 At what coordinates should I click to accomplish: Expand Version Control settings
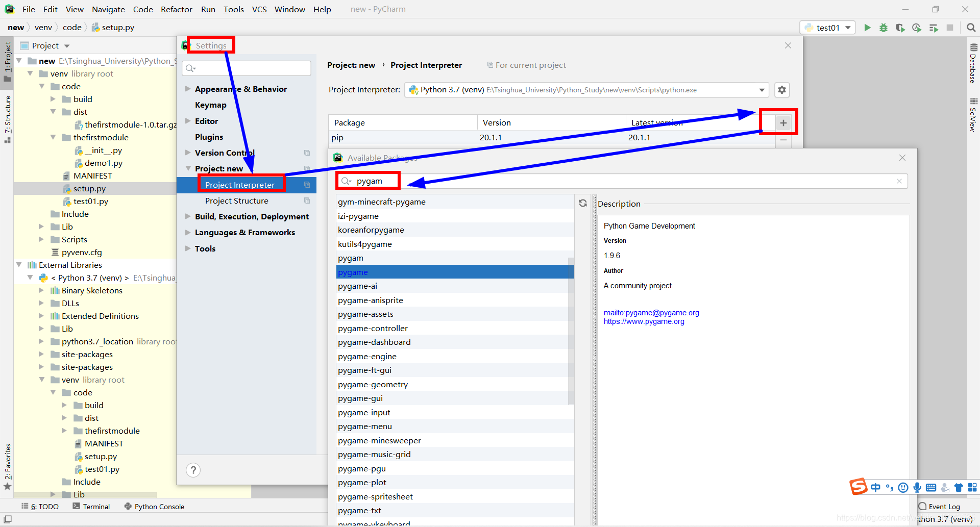[x=188, y=153]
